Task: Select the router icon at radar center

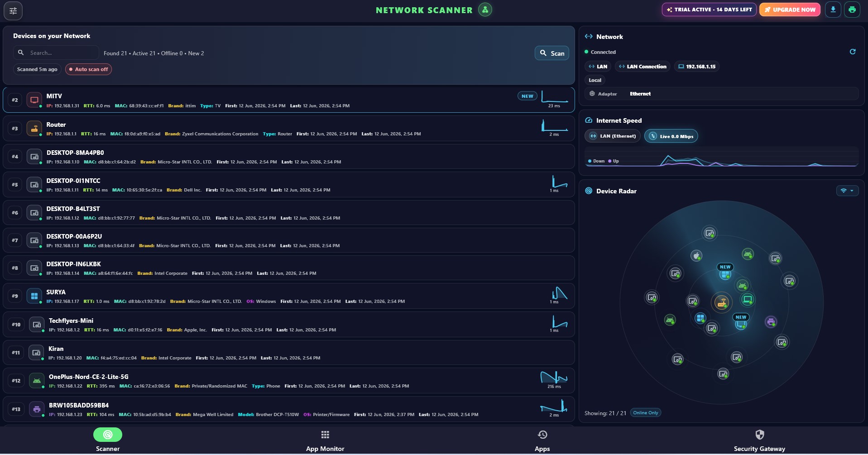Action: (721, 302)
